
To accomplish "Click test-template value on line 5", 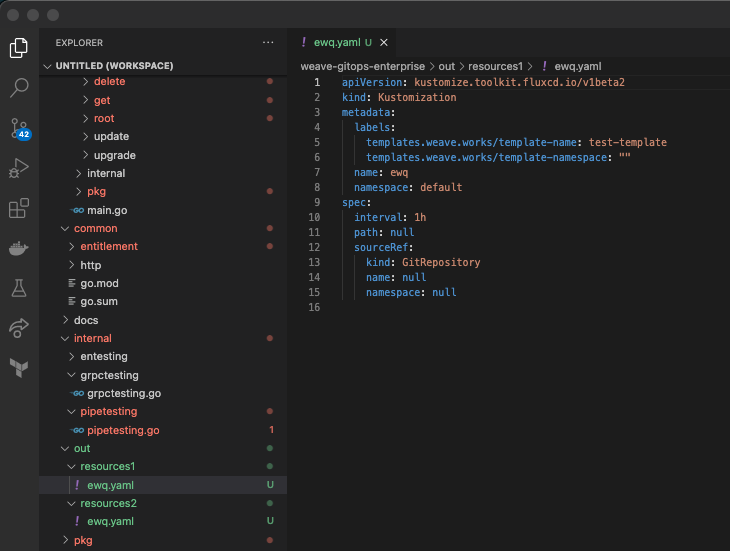I will point(628,142).
